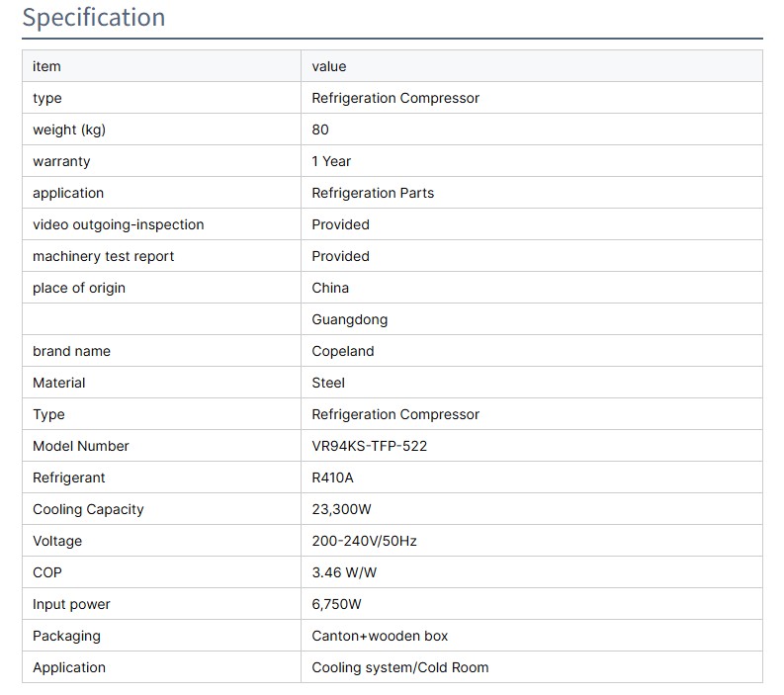Image resolution: width=784 pixels, height=695 pixels.
Task: Click the Specification heading
Action: (x=94, y=18)
